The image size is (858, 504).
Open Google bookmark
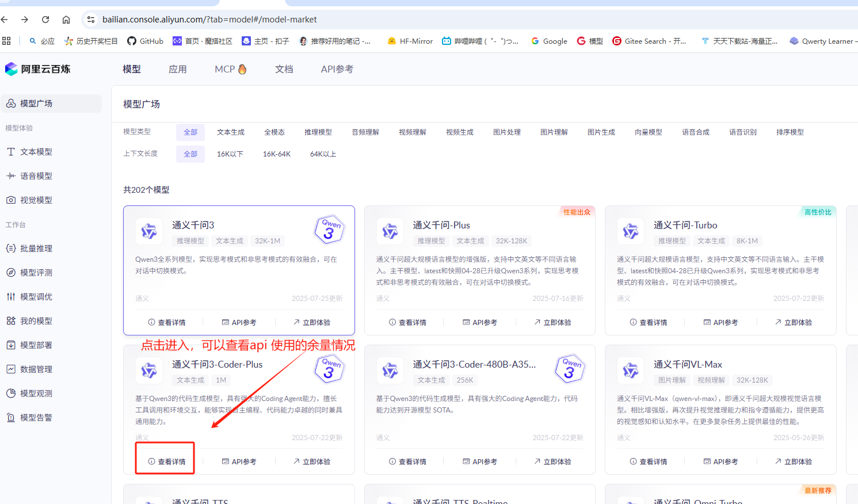coord(549,41)
